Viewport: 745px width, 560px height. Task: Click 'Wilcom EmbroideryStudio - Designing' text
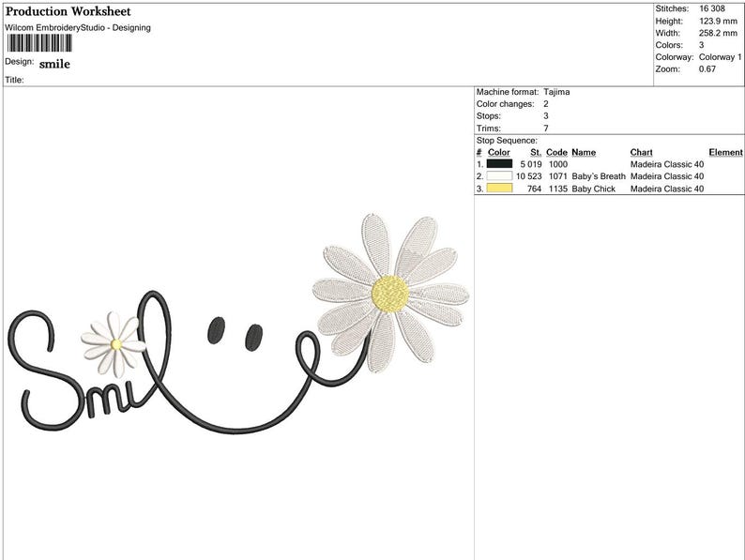point(78,27)
